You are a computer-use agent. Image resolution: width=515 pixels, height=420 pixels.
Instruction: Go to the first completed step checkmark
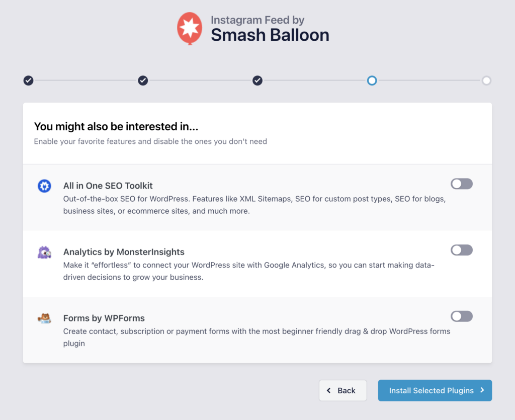tap(29, 80)
